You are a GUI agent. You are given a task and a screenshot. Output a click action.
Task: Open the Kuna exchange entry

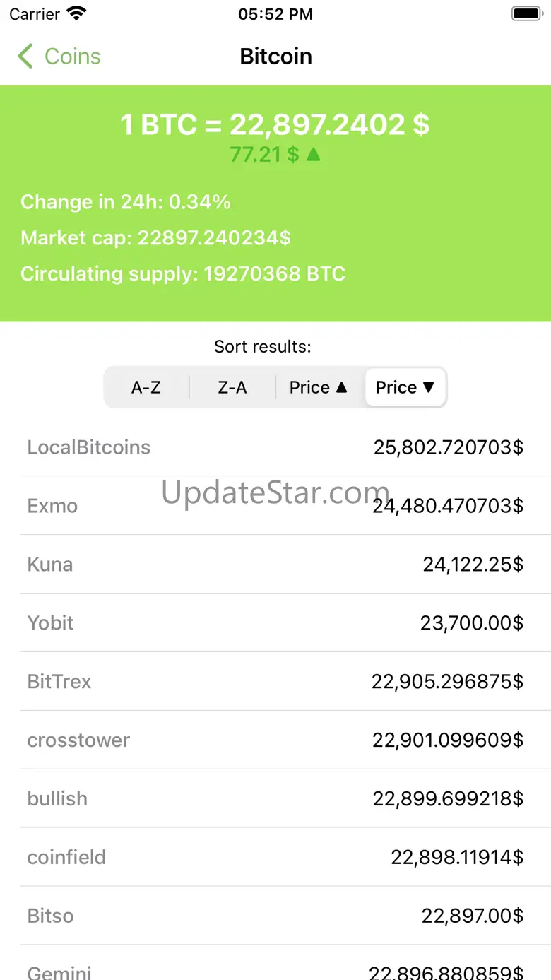coord(275,565)
